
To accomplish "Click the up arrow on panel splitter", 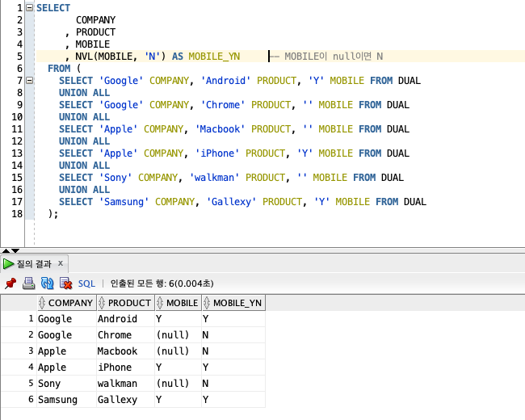I will click(x=6, y=250).
